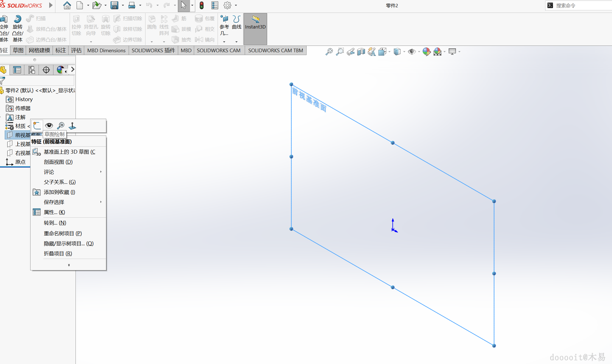Screen dimensions: 612x364
Task: Select the PropertyManager tab icon
Action: tap(17, 70)
